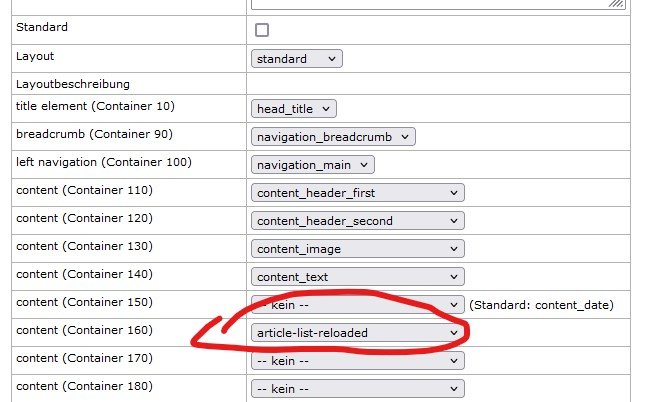Image resolution: width=649 pixels, height=402 pixels.
Task: Click the content (Container 160) label
Action: pos(84,330)
